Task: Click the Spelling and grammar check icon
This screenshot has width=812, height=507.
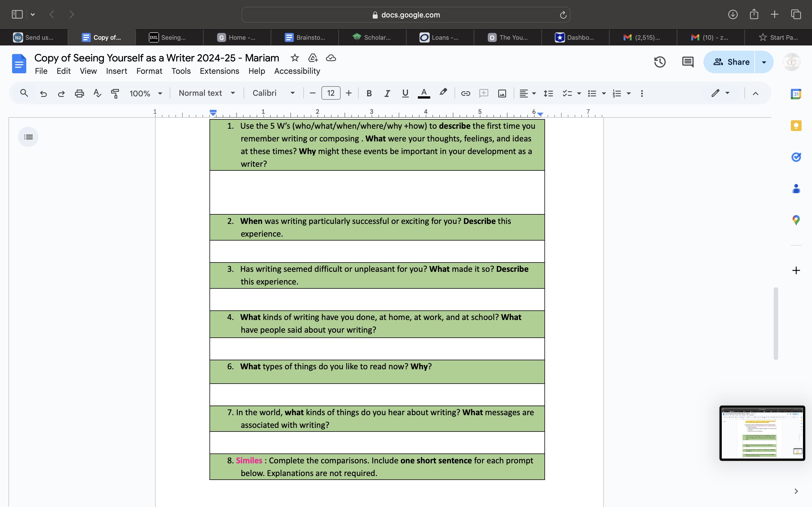Action: pyautogui.click(x=97, y=93)
